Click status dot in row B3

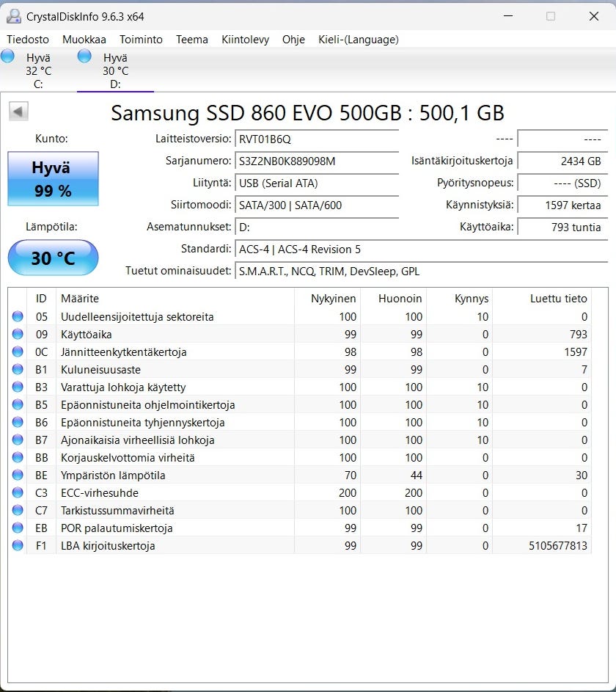(x=18, y=387)
